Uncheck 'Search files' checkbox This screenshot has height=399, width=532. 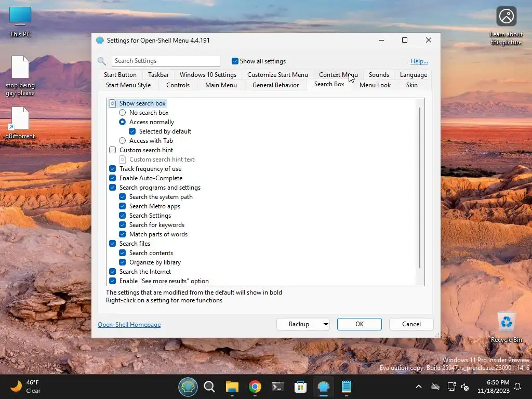(113, 243)
